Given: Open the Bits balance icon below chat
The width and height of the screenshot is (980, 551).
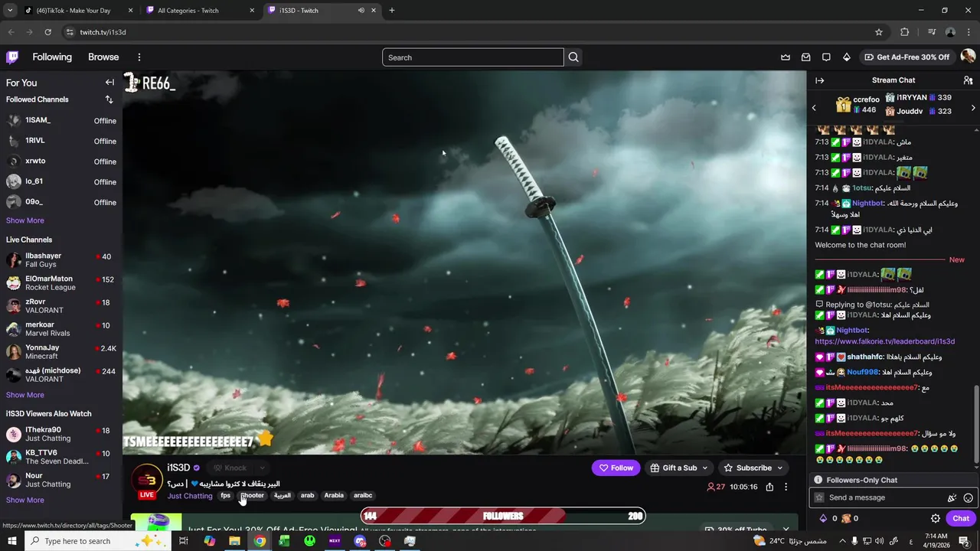Looking at the screenshot, I should click(824, 518).
